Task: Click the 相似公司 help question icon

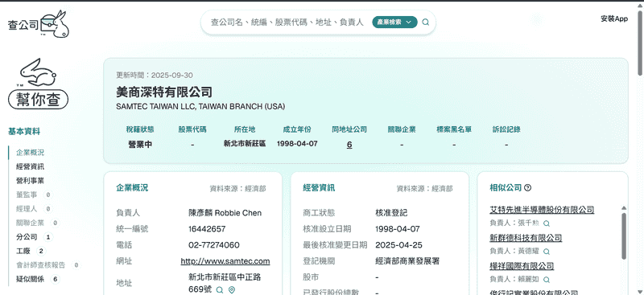Action: (x=528, y=188)
